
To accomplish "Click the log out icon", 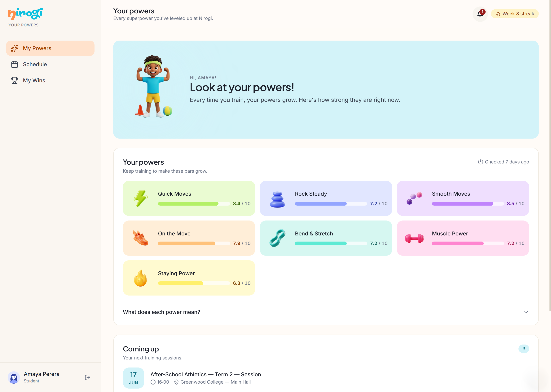I will click(x=88, y=377).
